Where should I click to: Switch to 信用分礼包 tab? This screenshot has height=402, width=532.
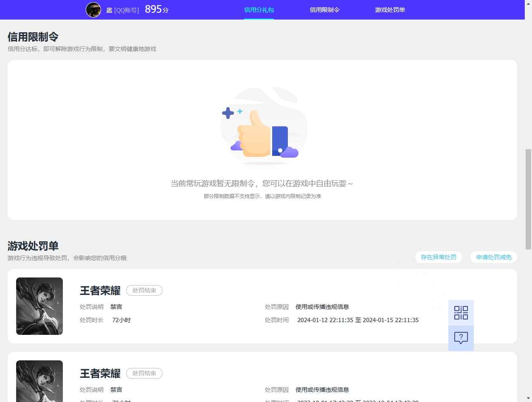point(259,10)
